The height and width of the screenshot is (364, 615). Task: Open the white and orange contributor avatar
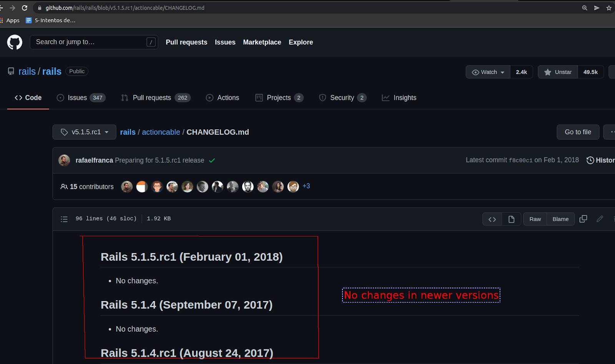tap(142, 187)
